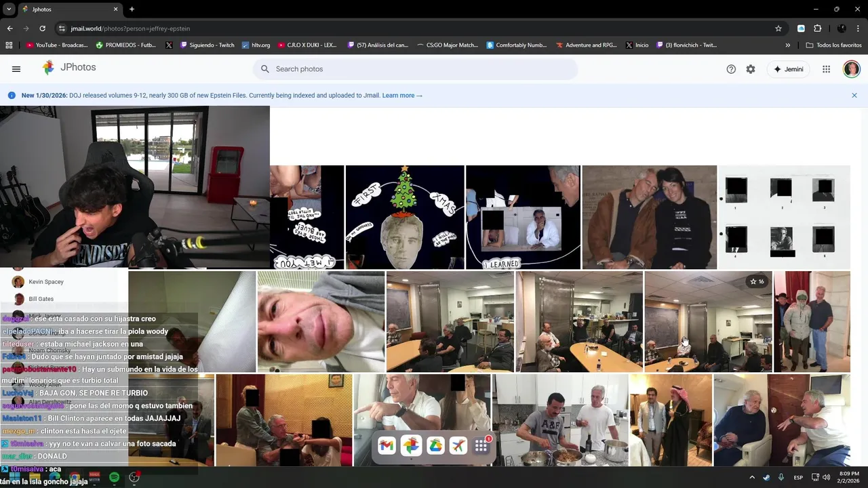Reload the jmail.world page
Screen dimensions: 868x488
(42, 28)
